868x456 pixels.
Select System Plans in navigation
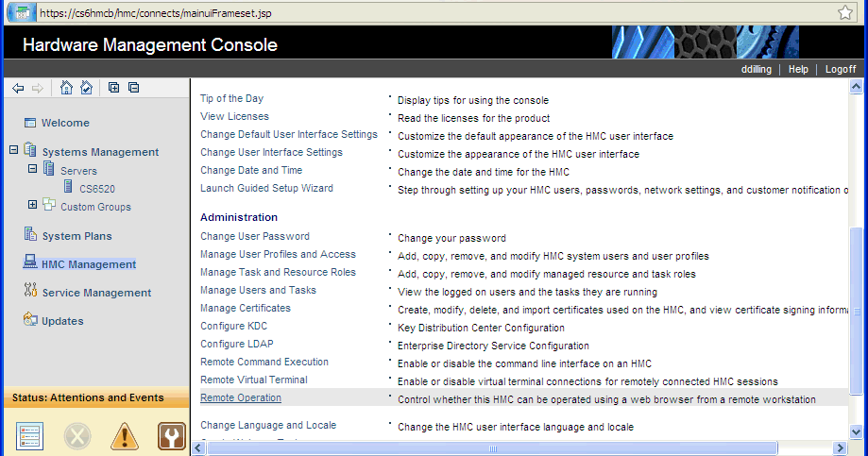point(77,236)
